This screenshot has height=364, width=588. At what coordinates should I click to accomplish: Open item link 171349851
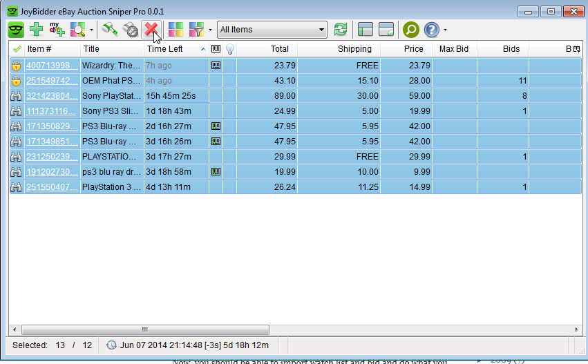click(x=52, y=142)
